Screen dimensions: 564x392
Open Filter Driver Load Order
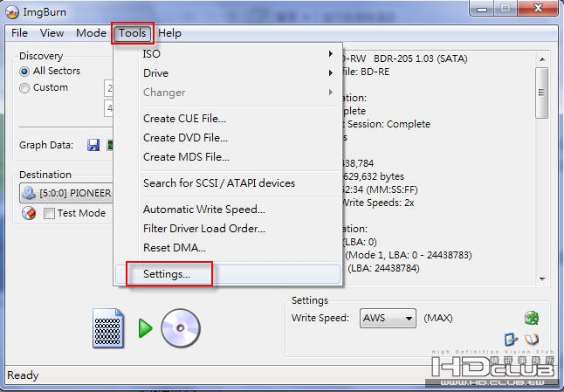228,229
